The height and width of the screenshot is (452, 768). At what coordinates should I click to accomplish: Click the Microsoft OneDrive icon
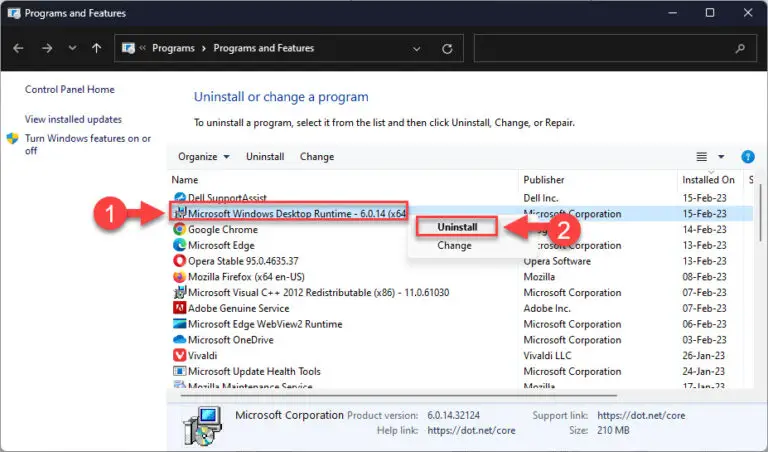pos(180,340)
